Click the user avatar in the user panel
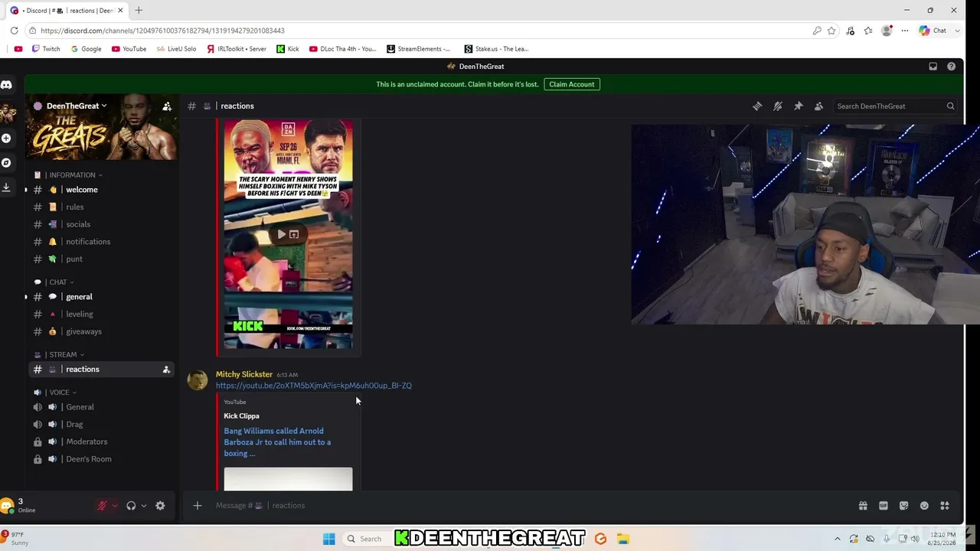 7,506
